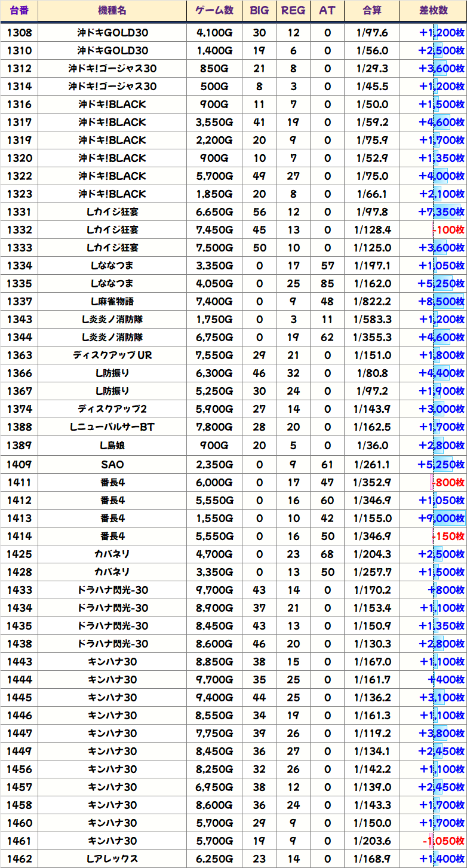Click 沖ドキ!ゴージャス30 in row 1312
The height and width of the screenshot is (868, 467).
point(112,69)
